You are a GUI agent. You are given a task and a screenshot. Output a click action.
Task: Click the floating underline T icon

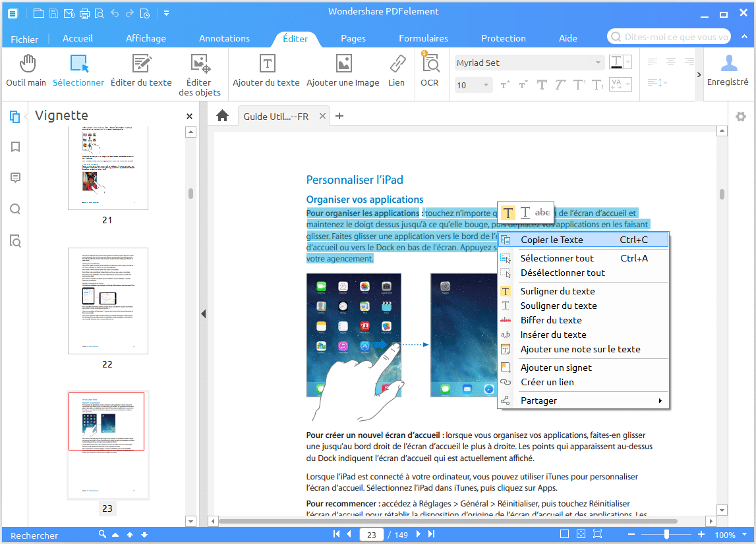525,213
